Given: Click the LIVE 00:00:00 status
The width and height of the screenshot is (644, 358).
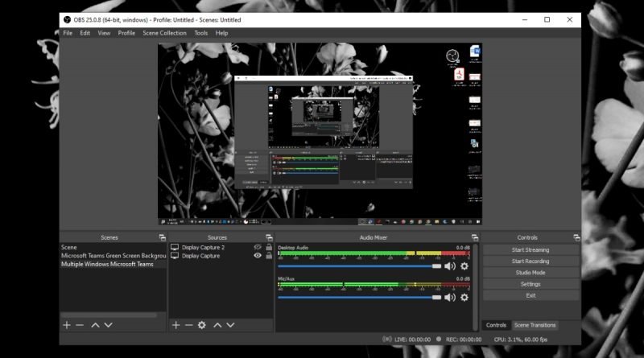Looking at the screenshot, I should tap(412, 339).
